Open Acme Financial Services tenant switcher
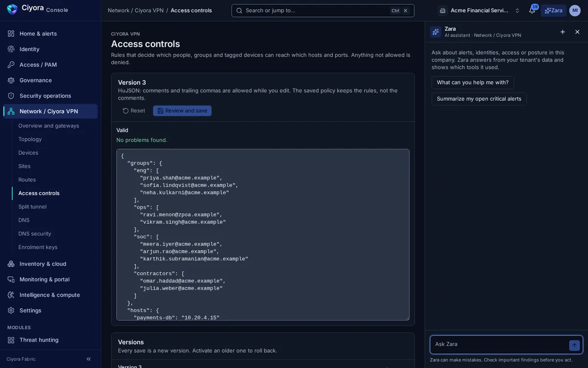This screenshot has height=368, width=588. pyautogui.click(x=479, y=10)
